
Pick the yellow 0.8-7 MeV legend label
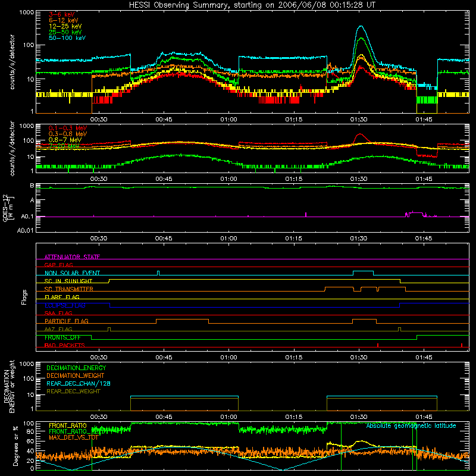pyautogui.click(x=65, y=140)
